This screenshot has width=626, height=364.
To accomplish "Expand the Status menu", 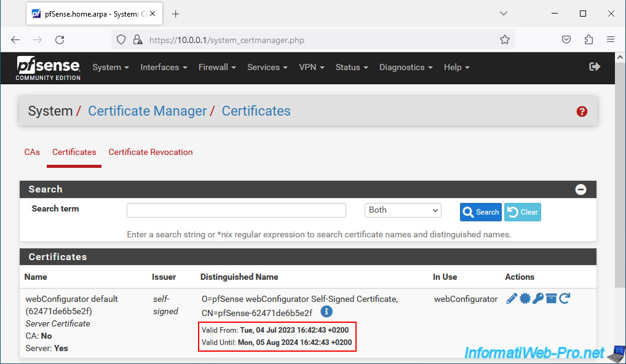I will (x=352, y=68).
